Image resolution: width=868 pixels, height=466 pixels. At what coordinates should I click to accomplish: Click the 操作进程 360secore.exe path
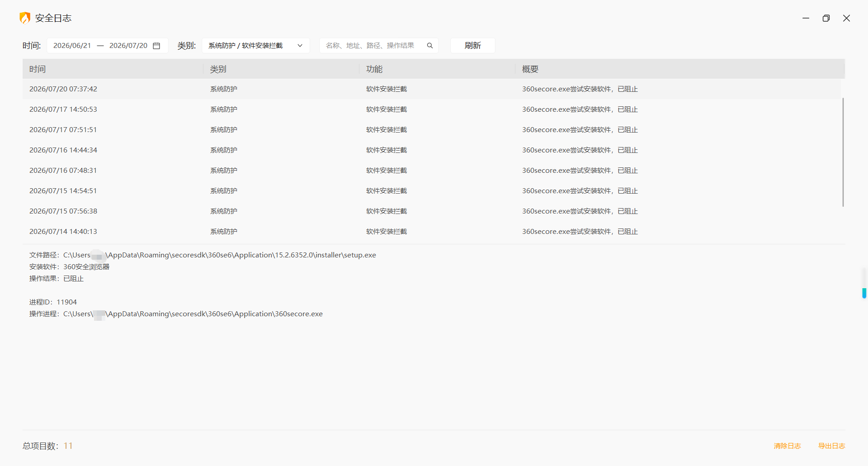[193, 314]
